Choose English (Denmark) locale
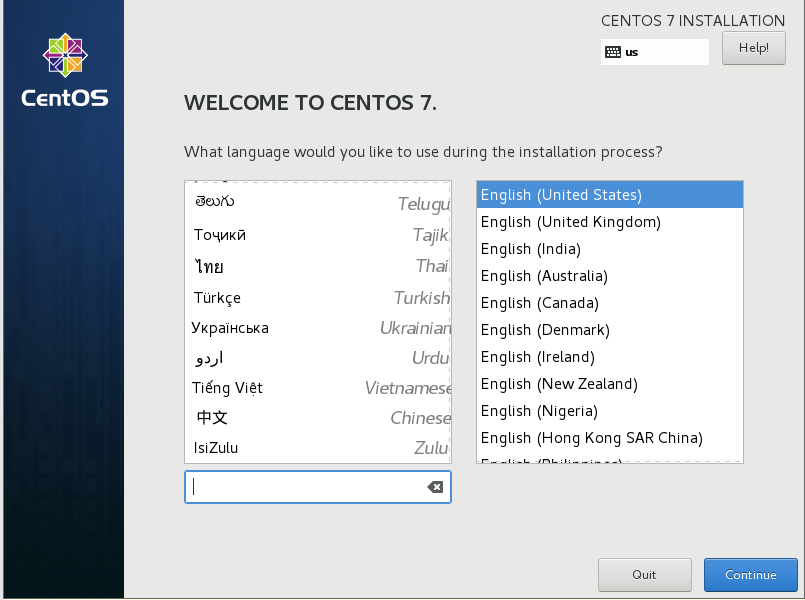The width and height of the screenshot is (805, 600). click(x=609, y=330)
